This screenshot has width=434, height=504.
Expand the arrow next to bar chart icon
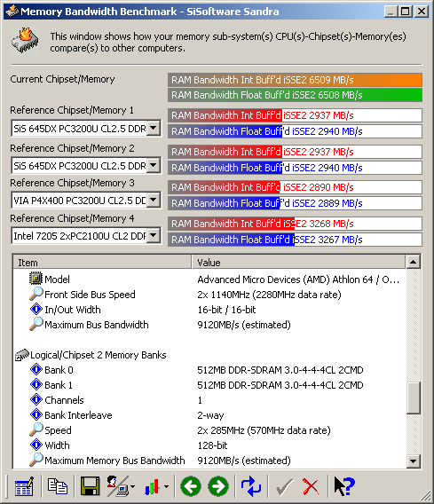tap(166, 486)
